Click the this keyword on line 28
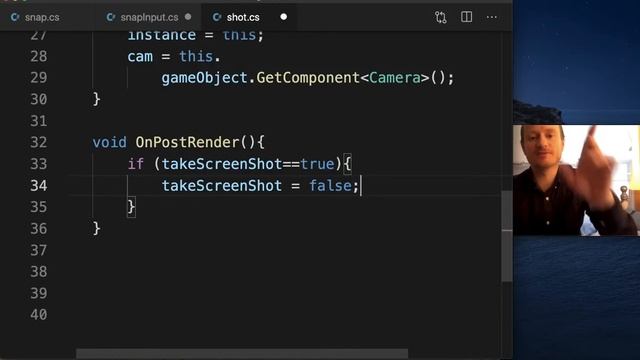Image resolution: width=640 pixels, height=360 pixels. pos(196,56)
